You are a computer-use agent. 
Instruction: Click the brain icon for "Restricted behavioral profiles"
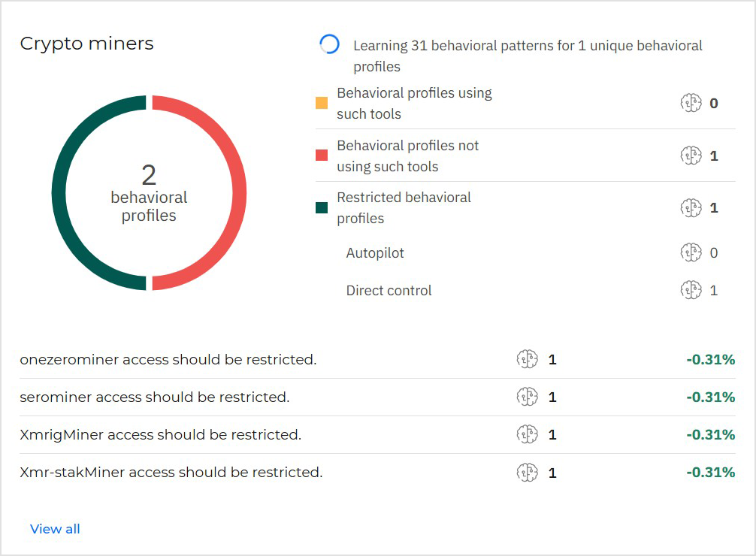(691, 207)
